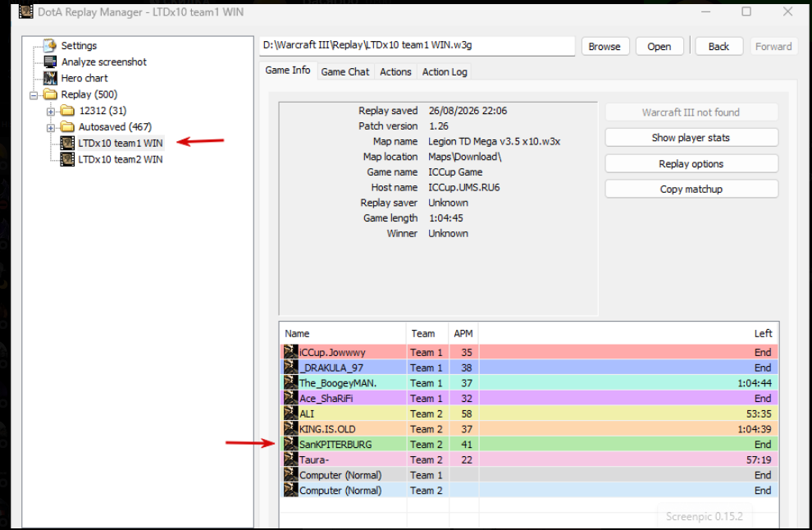The image size is (812, 530).
Task: Click the Settings tree icon
Action: (50, 46)
